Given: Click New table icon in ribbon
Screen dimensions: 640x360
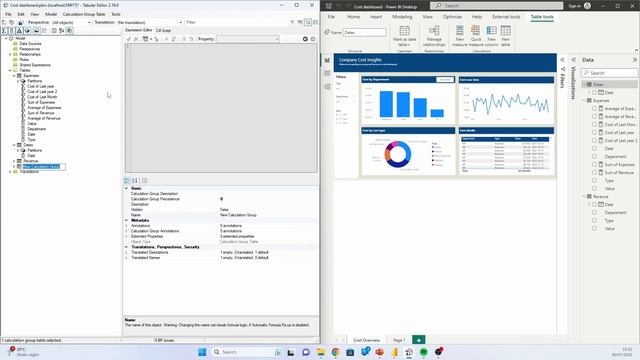Looking at the screenshot, I should 505,31.
